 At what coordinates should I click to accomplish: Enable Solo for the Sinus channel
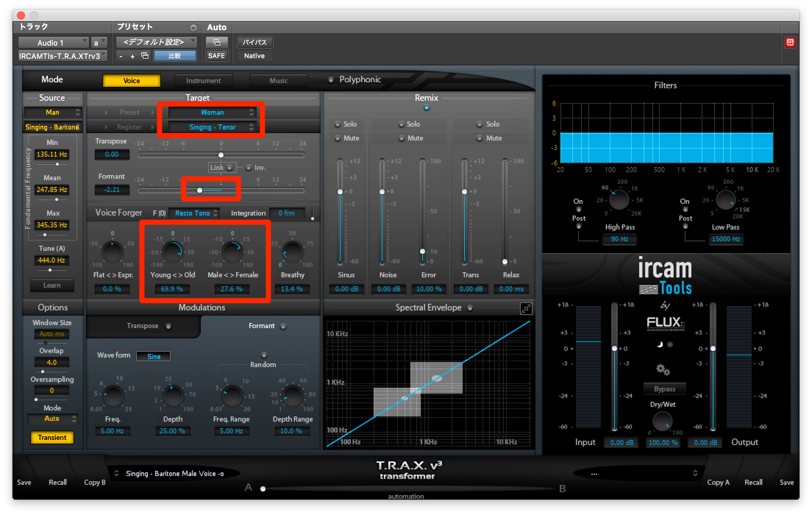tap(338, 124)
